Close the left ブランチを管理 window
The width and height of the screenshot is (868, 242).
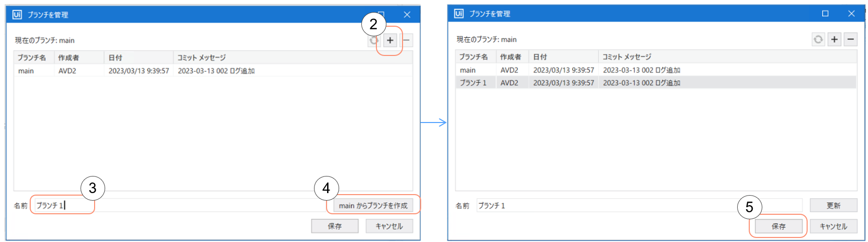pyautogui.click(x=407, y=15)
